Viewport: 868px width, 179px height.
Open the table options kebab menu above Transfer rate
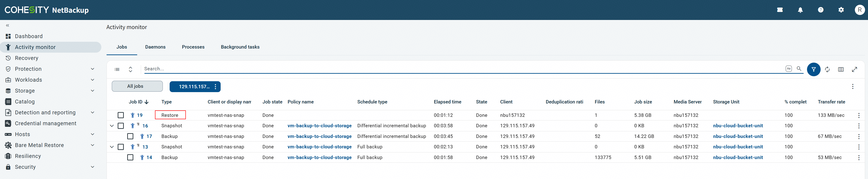pyautogui.click(x=853, y=87)
